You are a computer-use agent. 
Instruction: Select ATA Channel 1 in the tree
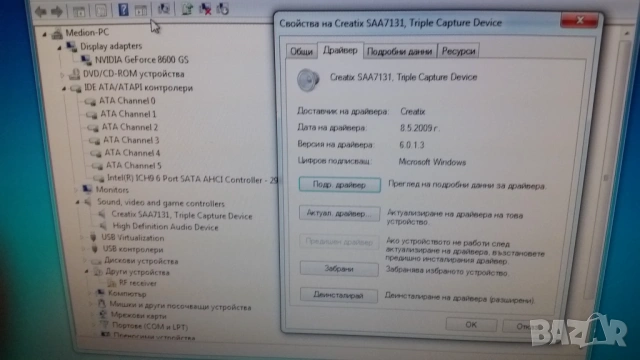pos(128,114)
